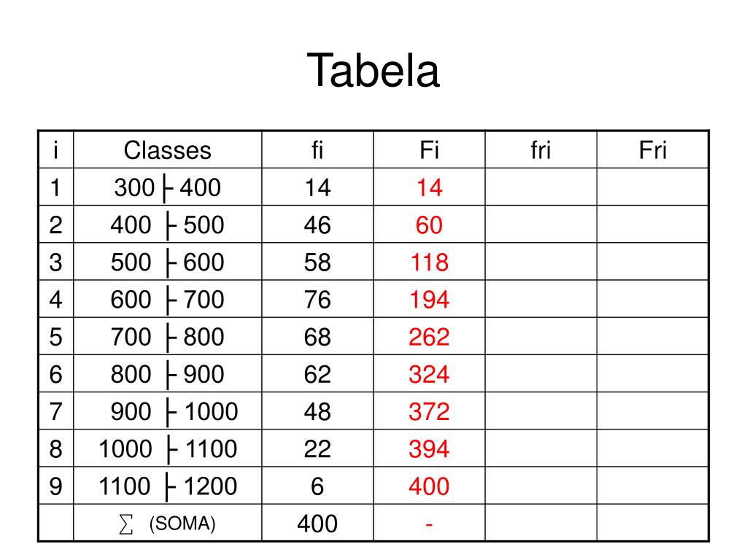Click the empty fri cell in row 1
The height and width of the screenshot is (560, 747).
tap(541, 187)
